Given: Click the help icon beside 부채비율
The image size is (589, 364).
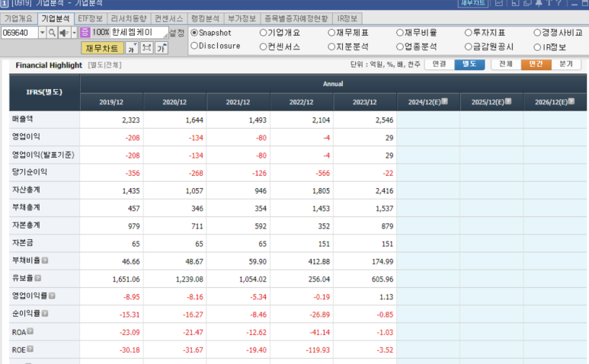Looking at the screenshot, I should click(45, 260).
